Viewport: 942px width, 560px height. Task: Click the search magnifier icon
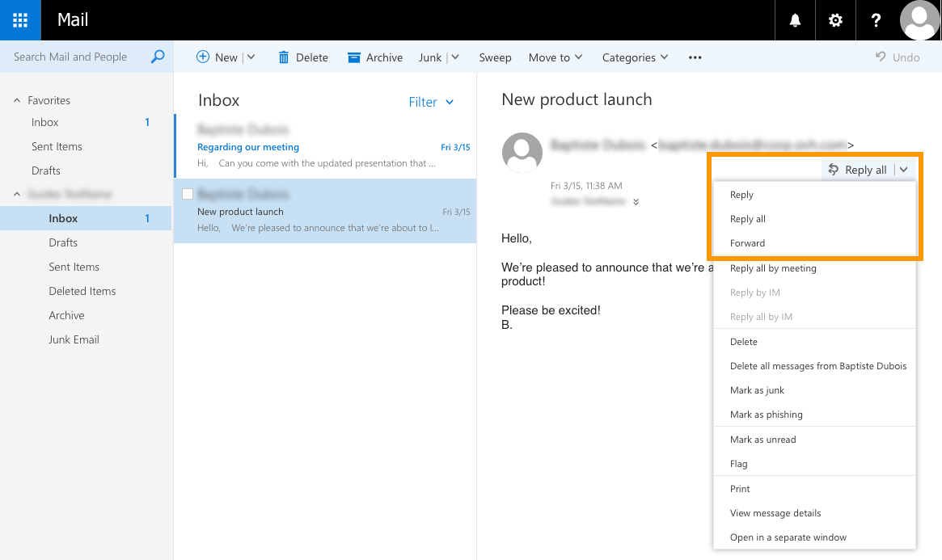[158, 57]
